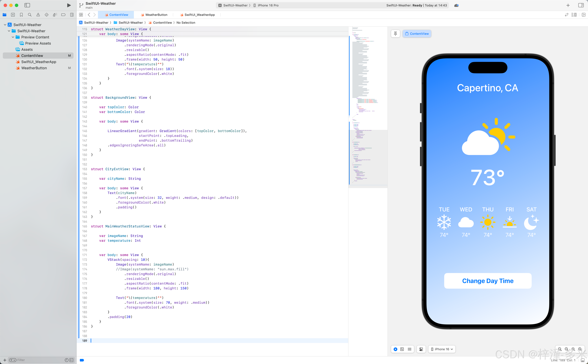
Task: Open the Bookmark navigator
Action: click(x=21, y=15)
